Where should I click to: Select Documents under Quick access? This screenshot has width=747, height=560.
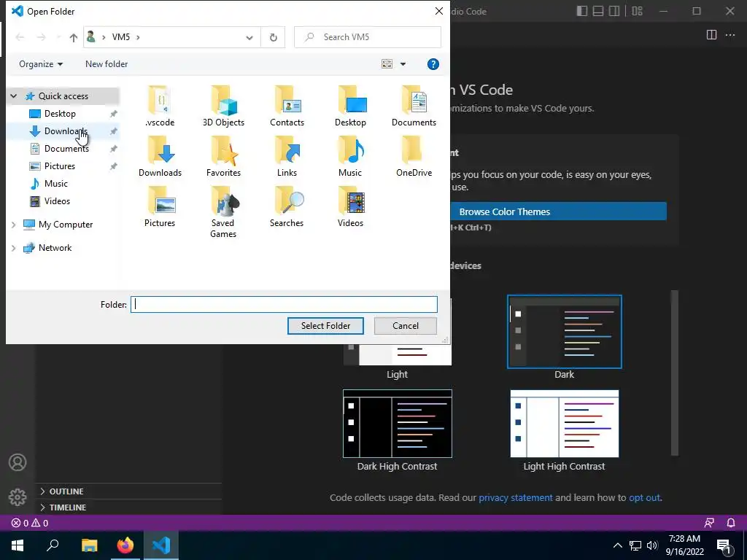tap(66, 149)
